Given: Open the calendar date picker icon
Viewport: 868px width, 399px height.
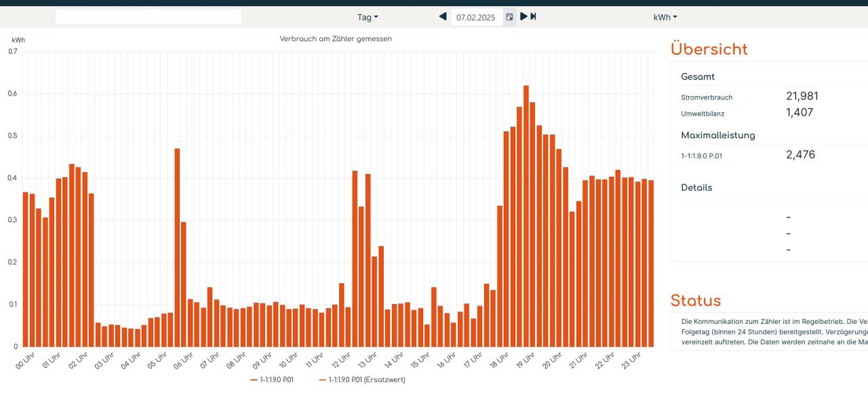Looking at the screenshot, I should pyautogui.click(x=509, y=17).
